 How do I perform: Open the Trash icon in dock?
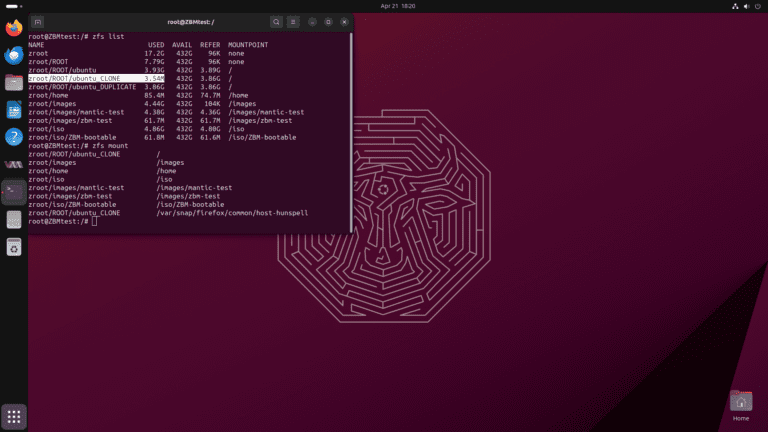click(x=14, y=247)
